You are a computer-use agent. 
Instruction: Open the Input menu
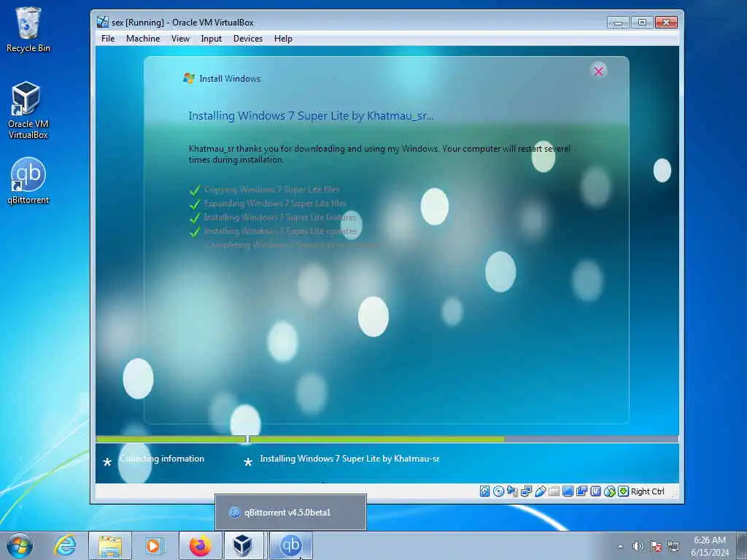click(x=211, y=39)
